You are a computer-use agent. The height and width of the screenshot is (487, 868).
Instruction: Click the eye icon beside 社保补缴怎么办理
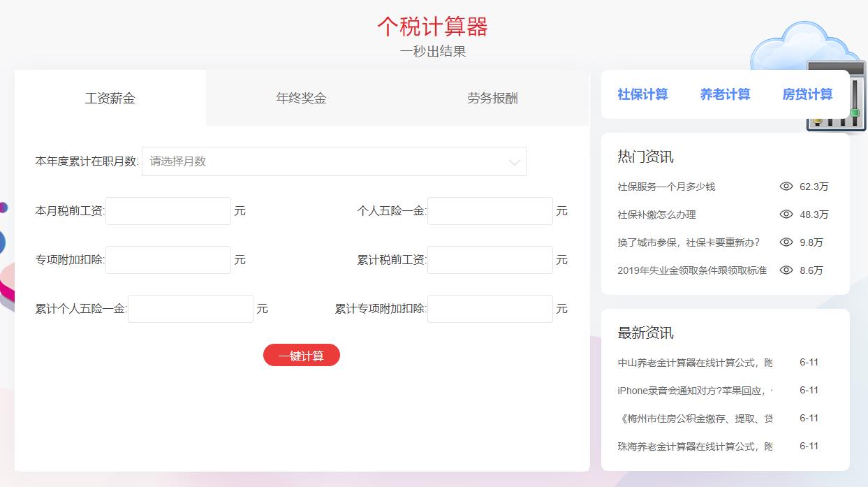coord(787,215)
